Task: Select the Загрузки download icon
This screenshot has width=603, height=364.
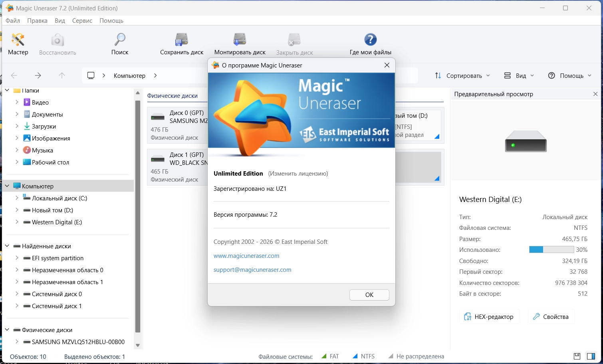Action: [x=27, y=127]
